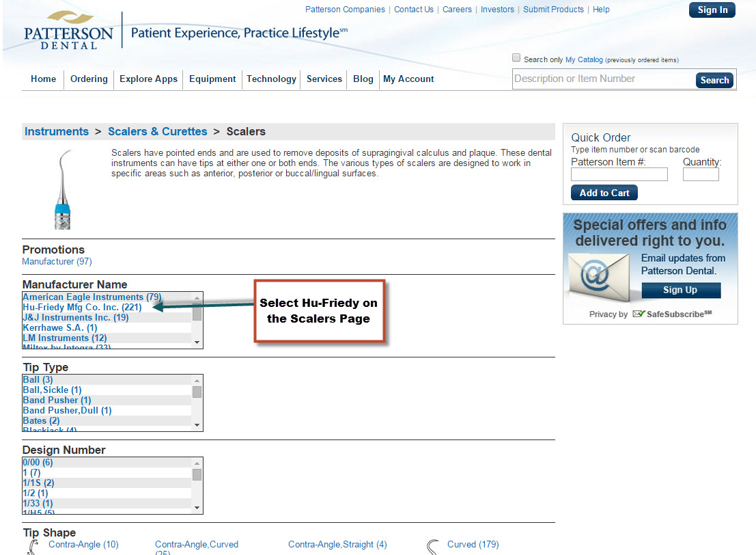This screenshot has width=756, height=555.
Task: Click the My Catalog link
Action: (584, 59)
